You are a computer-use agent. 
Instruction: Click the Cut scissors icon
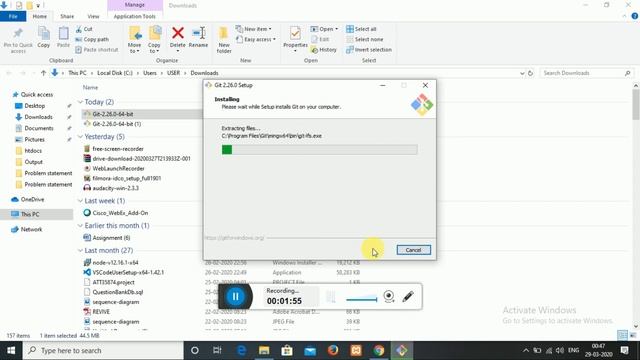coord(79,29)
